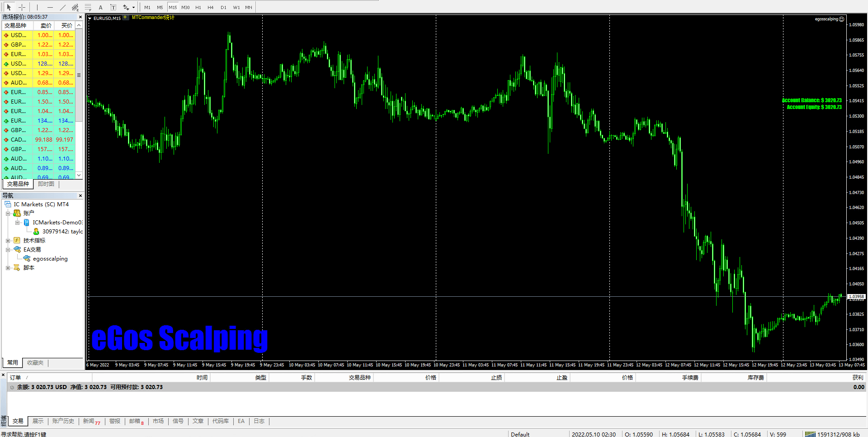
Task: Click the egosscalping smiley icon on the chart
Action: 842,19
